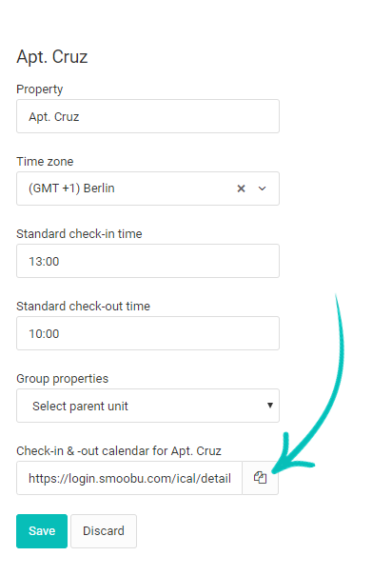Click the Group properties label
The height and width of the screenshot is (576, 392).
tap(63, 378)
